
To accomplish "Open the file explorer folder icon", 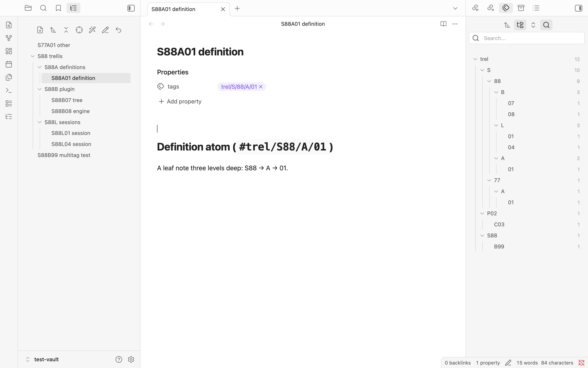I will pyautogui.click(x=28, y=8).
